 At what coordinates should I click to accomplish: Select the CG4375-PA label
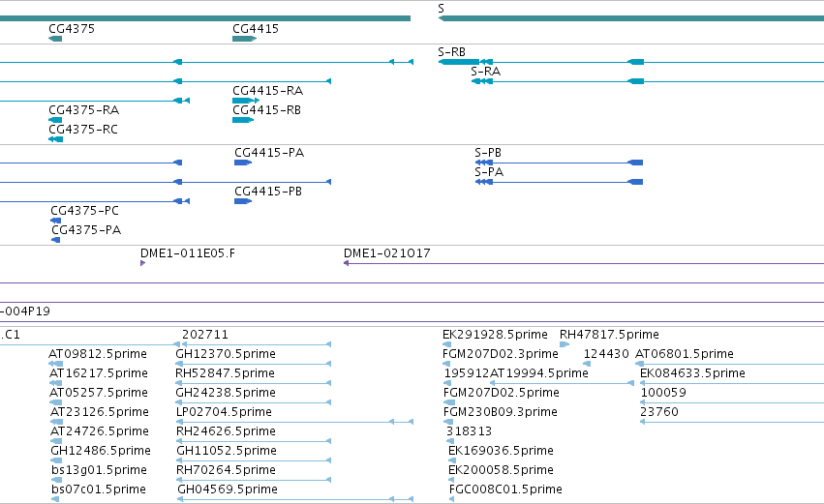click(x=86, y=230)
